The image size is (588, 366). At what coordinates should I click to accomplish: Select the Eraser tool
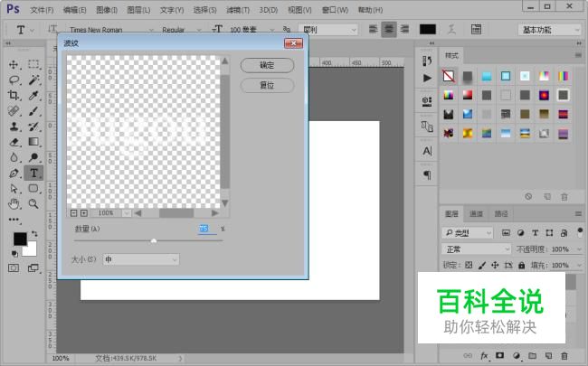(x=14, y=142)
